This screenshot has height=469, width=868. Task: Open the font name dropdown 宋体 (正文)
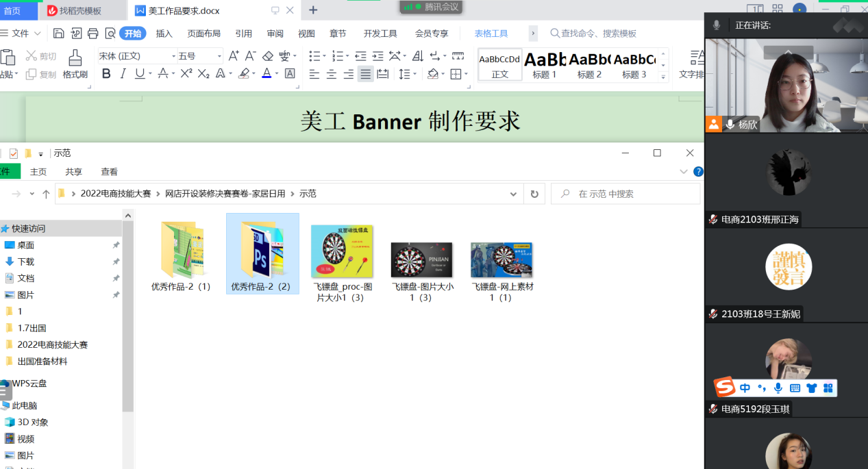171,56
